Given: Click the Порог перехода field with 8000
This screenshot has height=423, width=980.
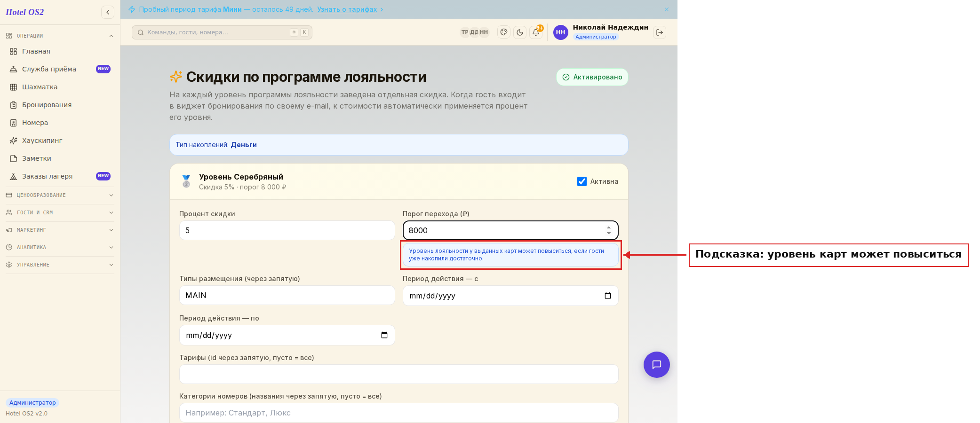Looking at the screenshot, I should point(510,230).
